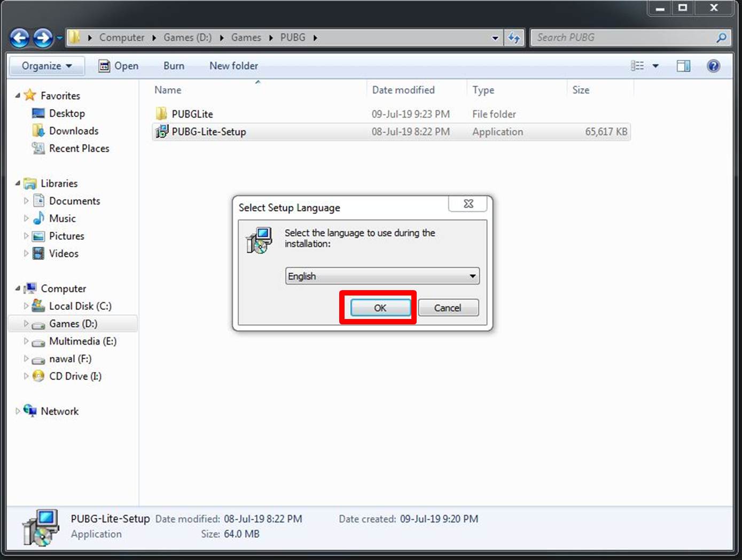The height and width of the screenshot is (560, 742).
Task: Collapse the Favorites group
Action: click(18, 95)
